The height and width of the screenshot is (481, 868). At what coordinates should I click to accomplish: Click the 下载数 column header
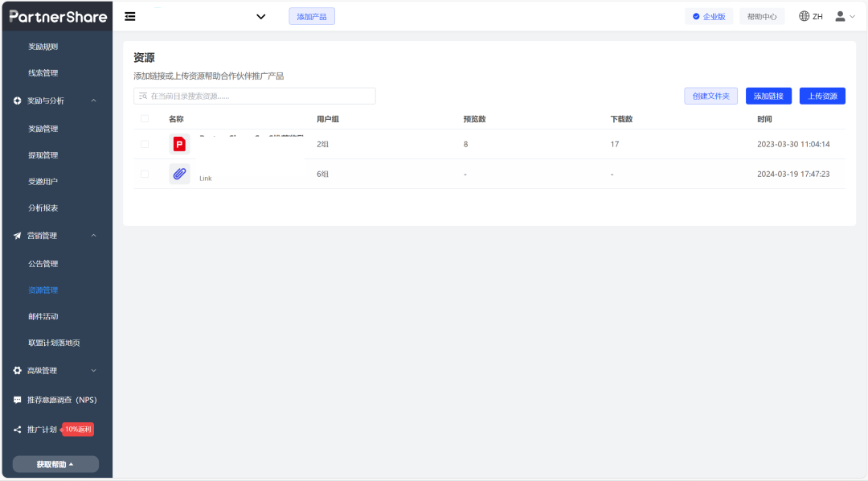pos(621,119)
